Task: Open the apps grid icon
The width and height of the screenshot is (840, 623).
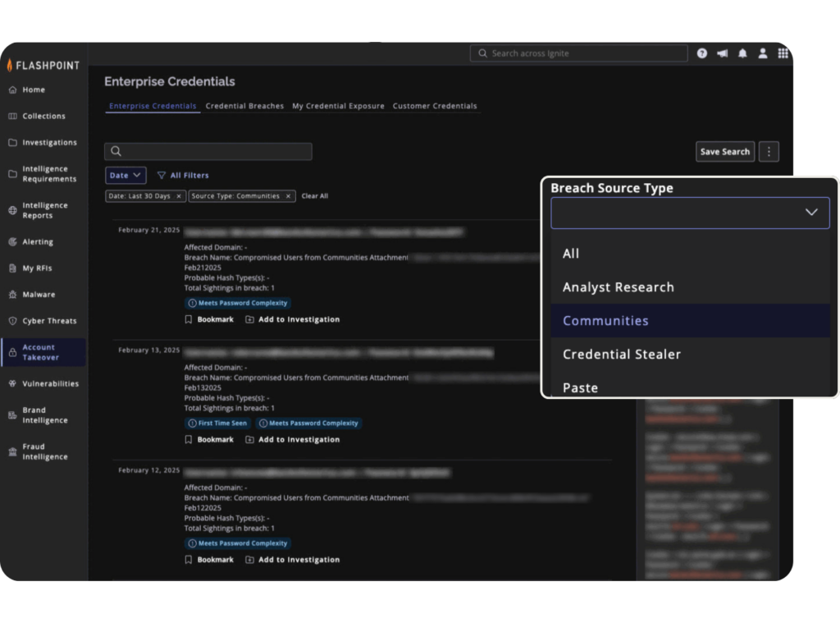Action: [783, 53]
